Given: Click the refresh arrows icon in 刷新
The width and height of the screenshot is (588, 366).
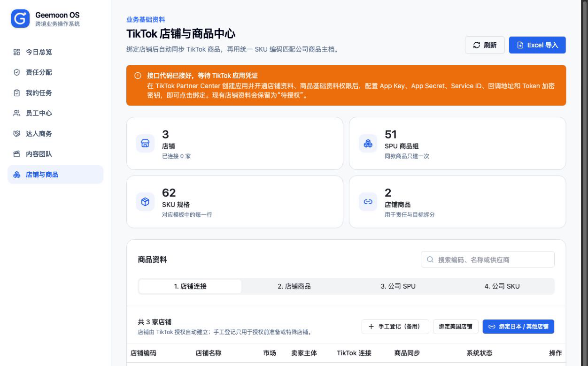Looking at the screenshot, I should pos(477,45).
